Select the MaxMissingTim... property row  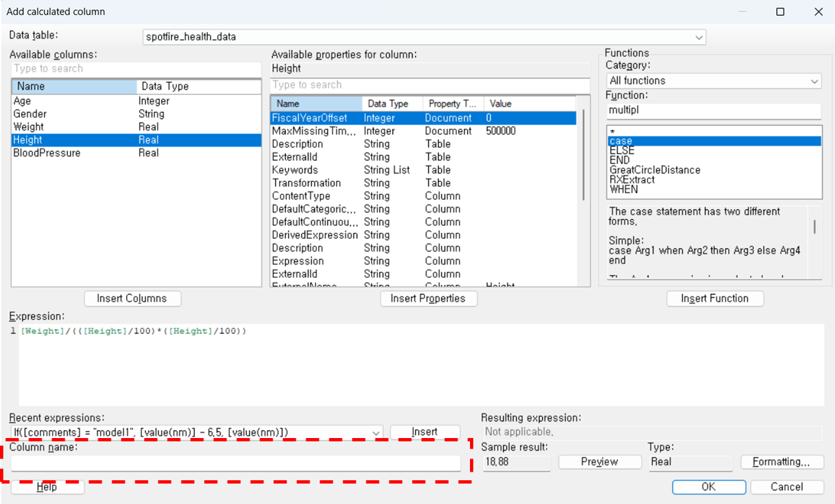423,131
